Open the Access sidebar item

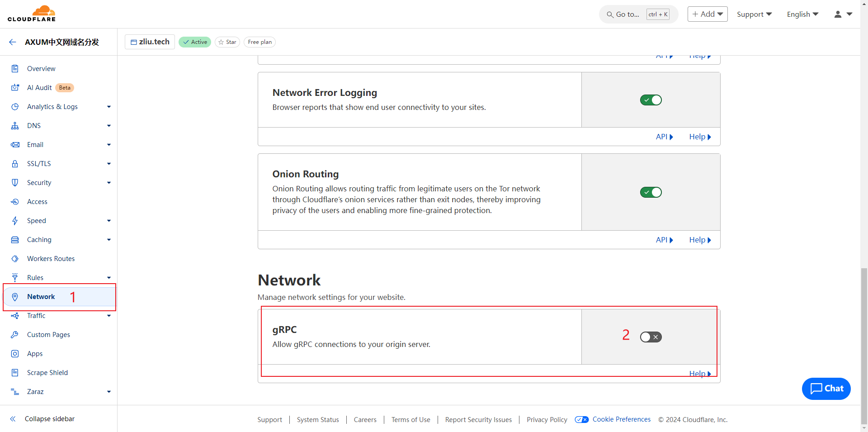pyautogui.click(x=37, y=202)
